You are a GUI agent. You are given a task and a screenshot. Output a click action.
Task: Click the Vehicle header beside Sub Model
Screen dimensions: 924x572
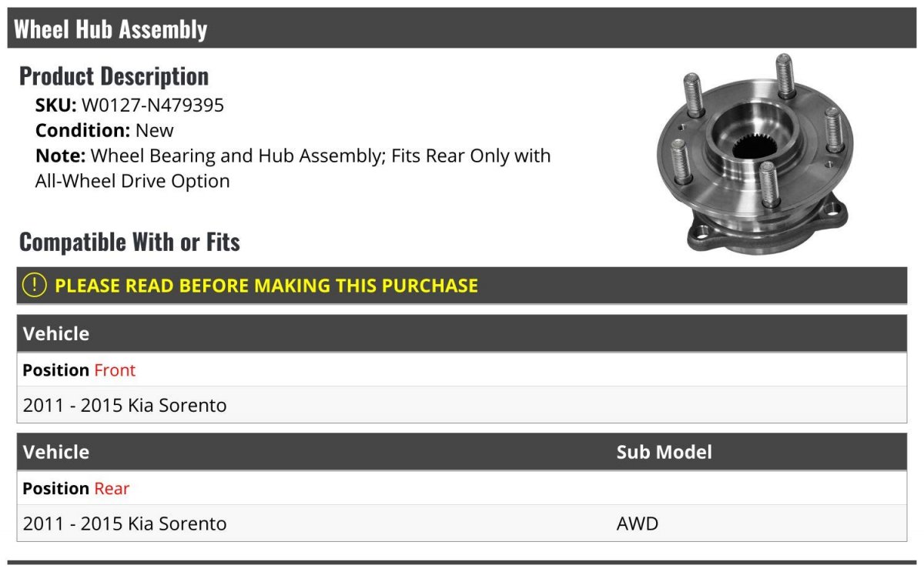click(x=56, y=452)
